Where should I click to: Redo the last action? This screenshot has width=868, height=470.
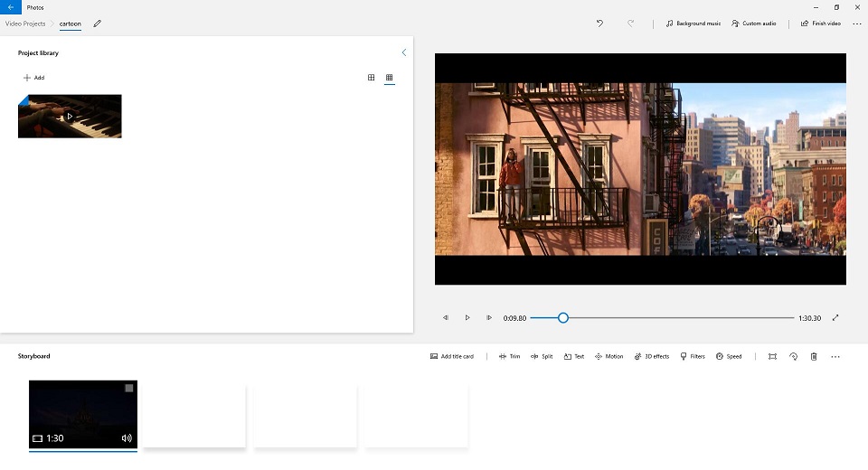tap(630, 23)
